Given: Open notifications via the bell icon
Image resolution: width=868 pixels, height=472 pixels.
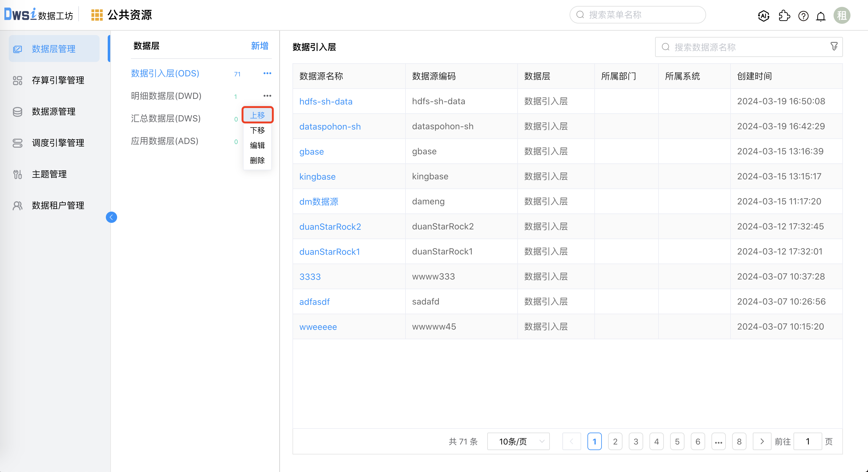Looking at the screenshot, I should [820, 16].
